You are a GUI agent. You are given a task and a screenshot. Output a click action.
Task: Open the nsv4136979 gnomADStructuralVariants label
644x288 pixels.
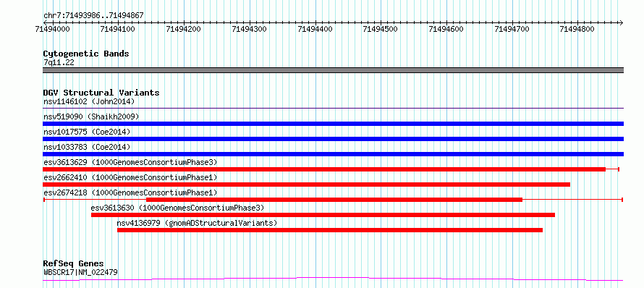[197, 223]
